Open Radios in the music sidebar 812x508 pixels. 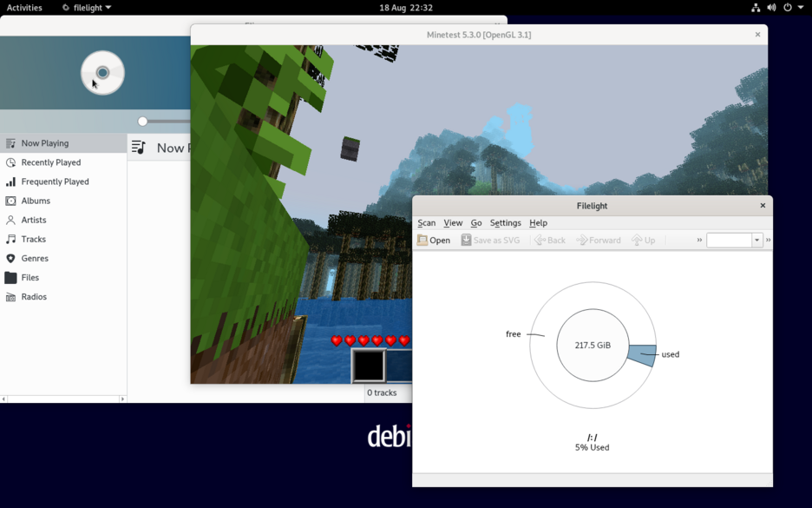63,296
